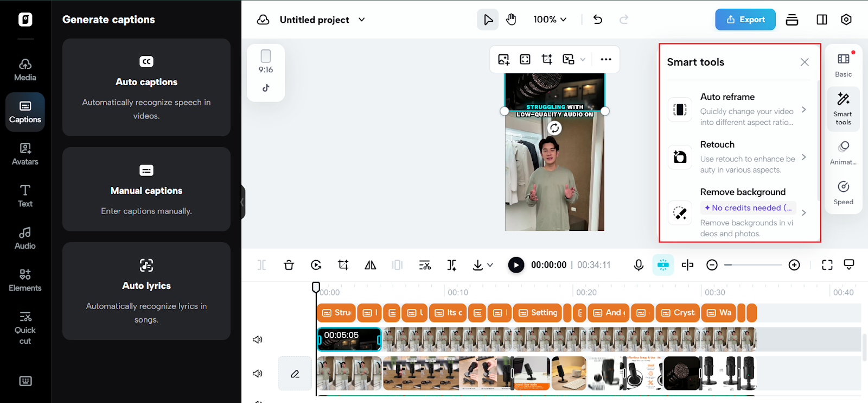
Task: Click the TikTok platform icon
Action: coord(266,88)
